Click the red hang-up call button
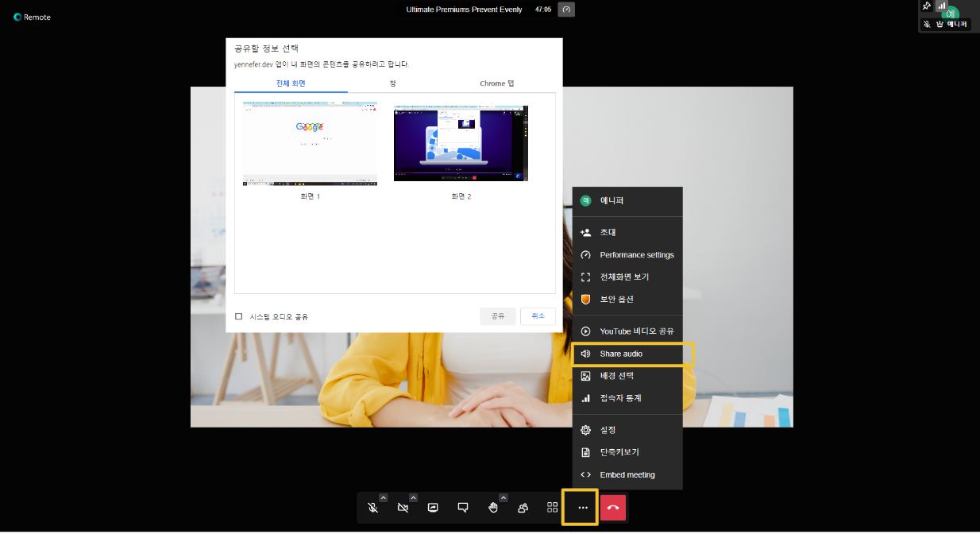 pos(612,508)
